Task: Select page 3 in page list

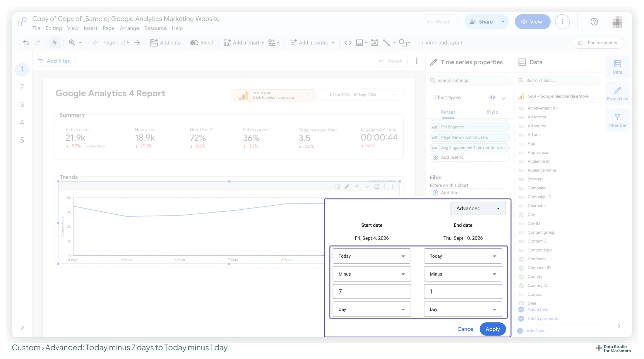Action: [22, 105]
